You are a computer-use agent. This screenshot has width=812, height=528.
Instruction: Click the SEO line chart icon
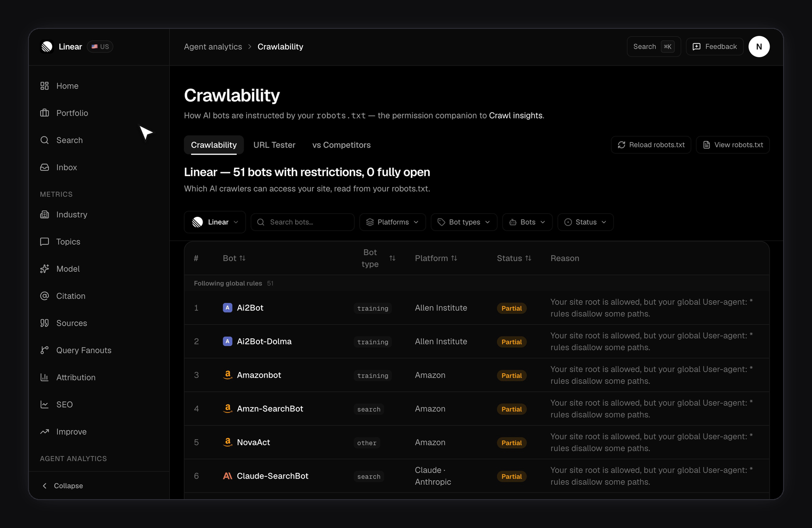pyautogui.click(x=45, y=404)
